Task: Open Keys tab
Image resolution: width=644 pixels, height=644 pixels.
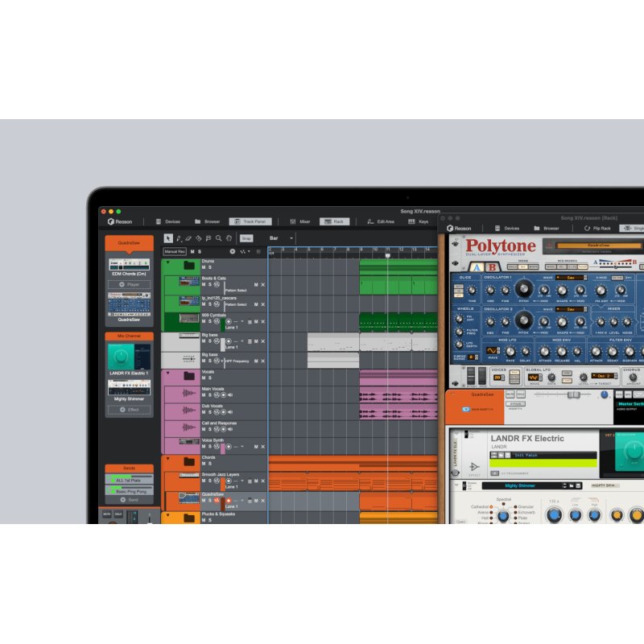Action: pos(419,222)
